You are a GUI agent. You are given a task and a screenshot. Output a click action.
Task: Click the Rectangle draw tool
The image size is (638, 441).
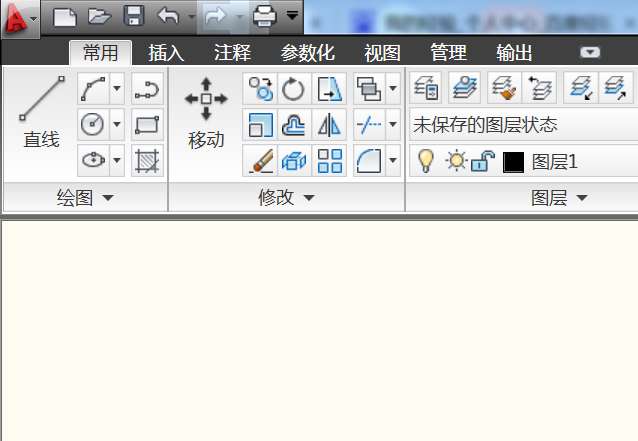click(147, 125)
